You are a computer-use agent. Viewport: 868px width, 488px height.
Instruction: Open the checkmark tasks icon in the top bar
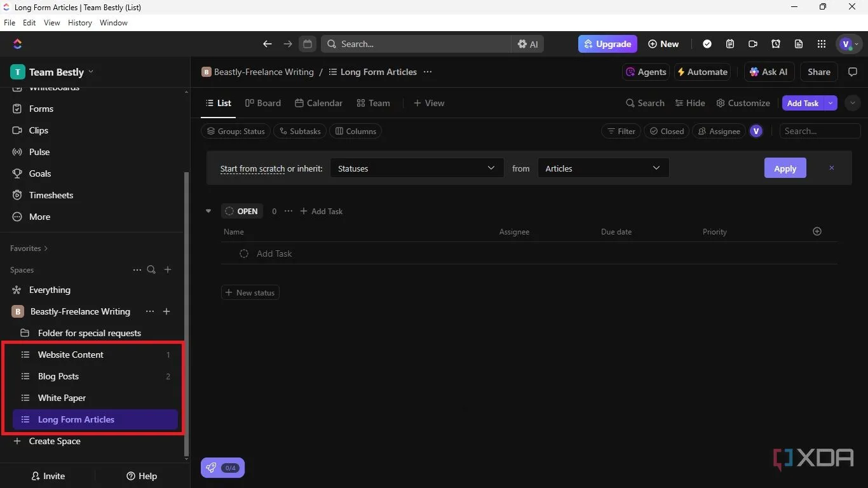(x=707, y=44)
